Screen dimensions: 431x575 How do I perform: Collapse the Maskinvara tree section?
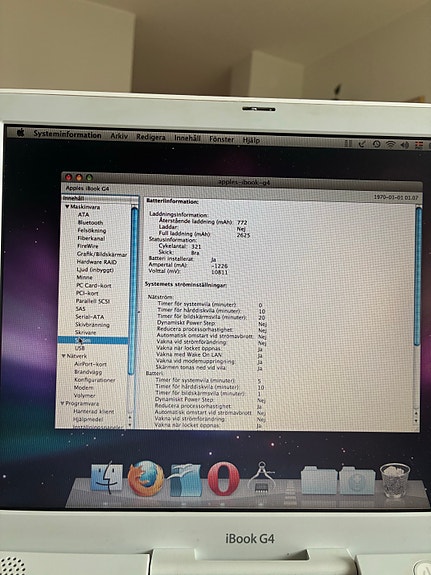(x=67, y=207)
